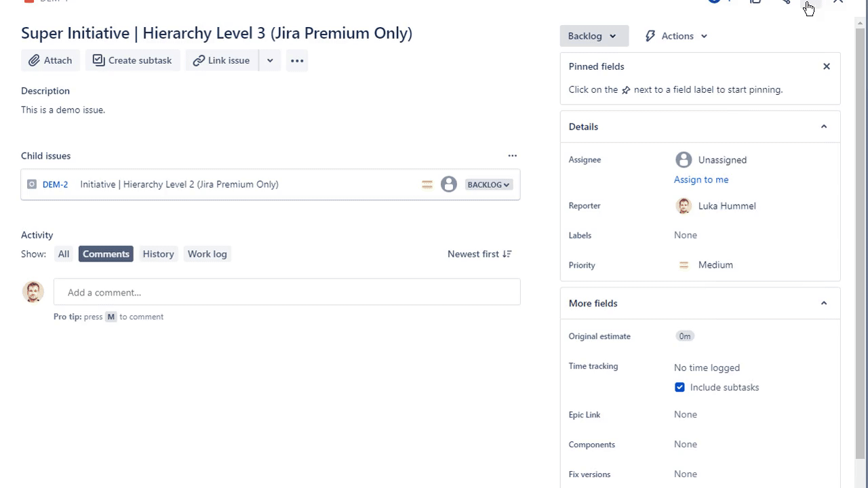This screenshot has width=868, height=488.
Task: Switch to the History tab
Action: pos(158,253)
